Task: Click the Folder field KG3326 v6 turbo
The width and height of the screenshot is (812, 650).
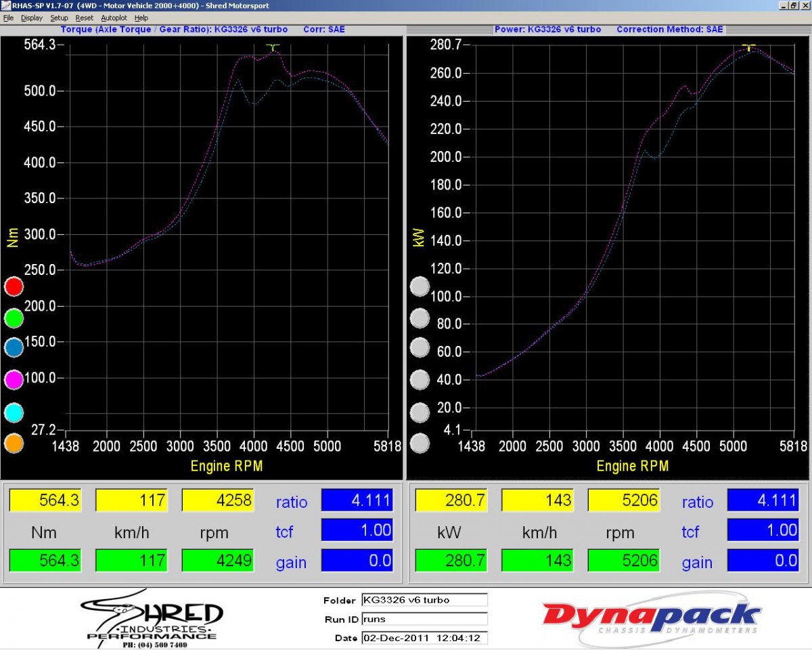Action: tap(424, 600)
